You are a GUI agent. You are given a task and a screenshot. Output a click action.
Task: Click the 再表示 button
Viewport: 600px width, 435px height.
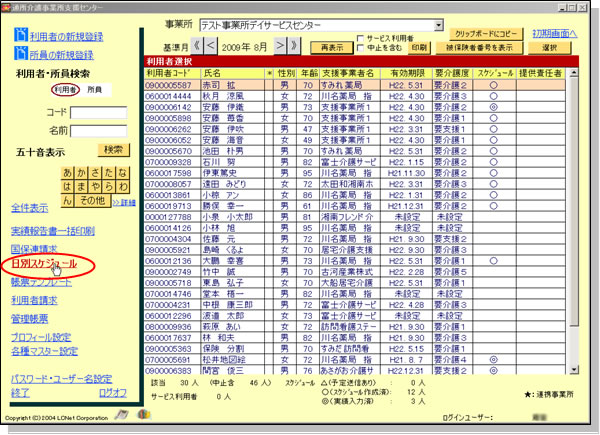pos(332,48)
